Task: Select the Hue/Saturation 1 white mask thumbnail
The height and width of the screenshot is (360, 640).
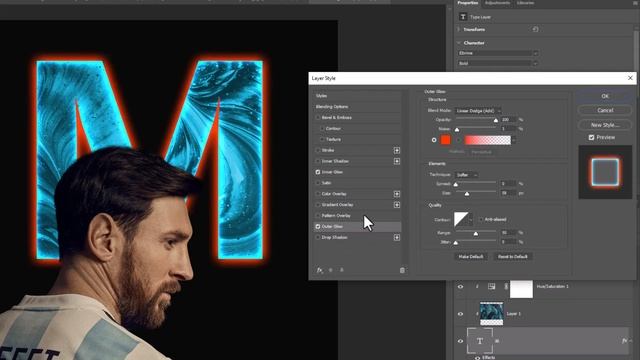Action: 521,289
